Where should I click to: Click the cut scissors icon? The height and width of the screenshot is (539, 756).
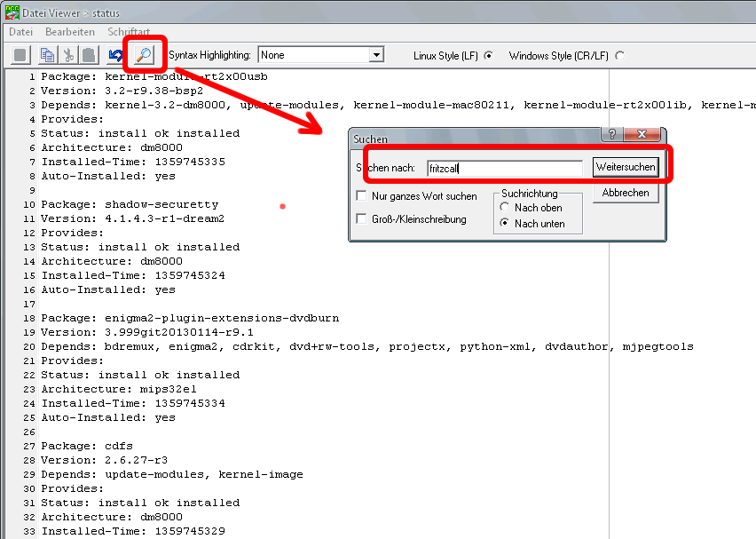(67, 55)
